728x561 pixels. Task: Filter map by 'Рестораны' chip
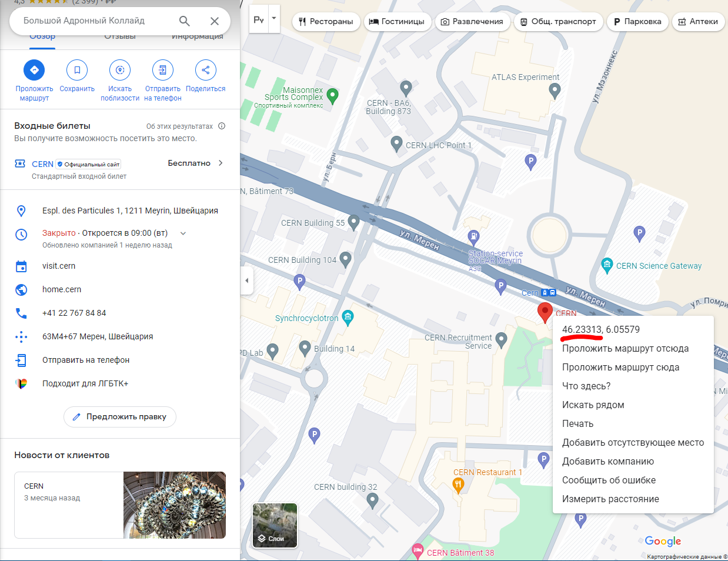326,22
